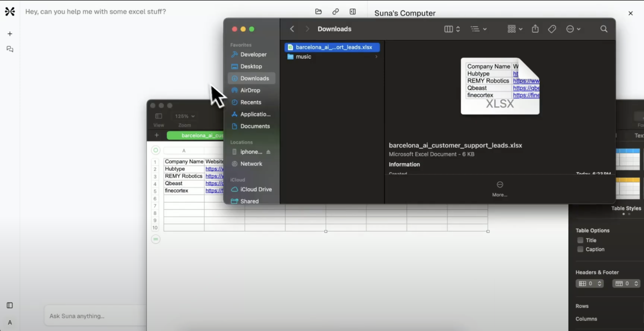Click Numbers View sidebar icon

pos(158,116)
